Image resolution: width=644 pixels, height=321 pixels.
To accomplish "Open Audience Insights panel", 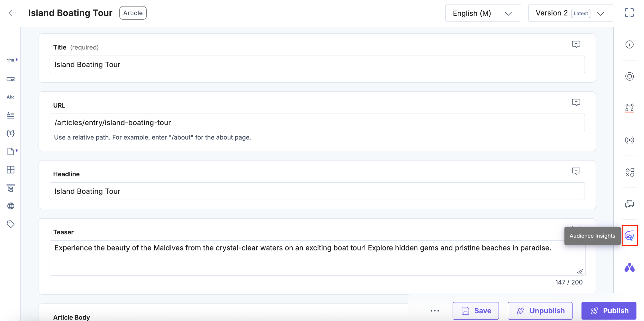I will 630,235.
